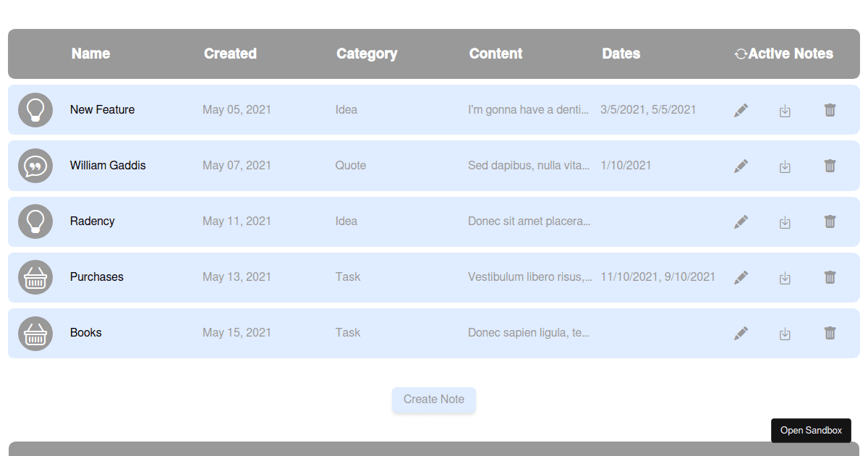Edit the New Feature note
The height and width of the screenshot is (456, 868).
[741, 110]
